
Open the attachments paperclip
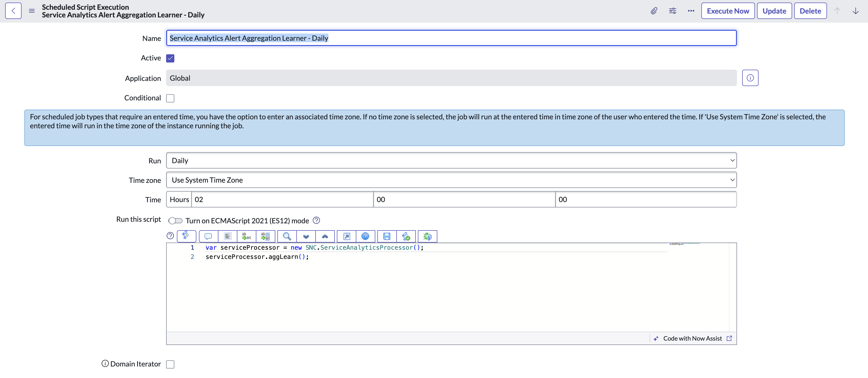pyautogui.click(x=654, y=11)
